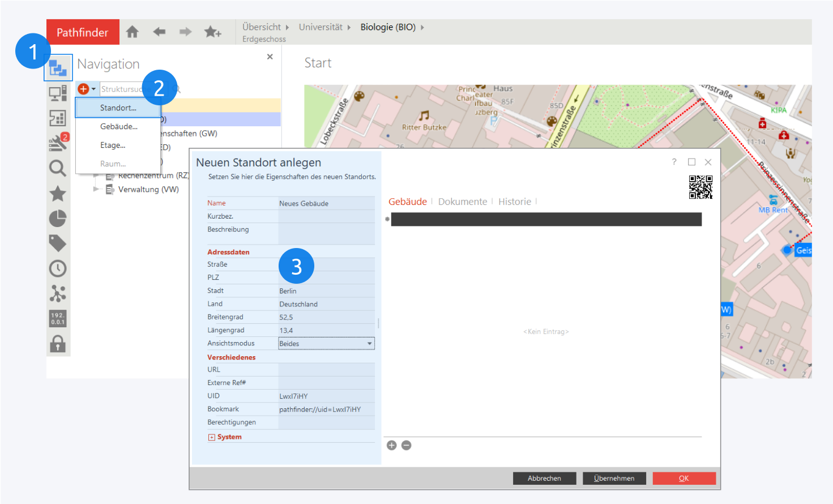
Task: Select Standort... from the menu
Action: (118, 108)
